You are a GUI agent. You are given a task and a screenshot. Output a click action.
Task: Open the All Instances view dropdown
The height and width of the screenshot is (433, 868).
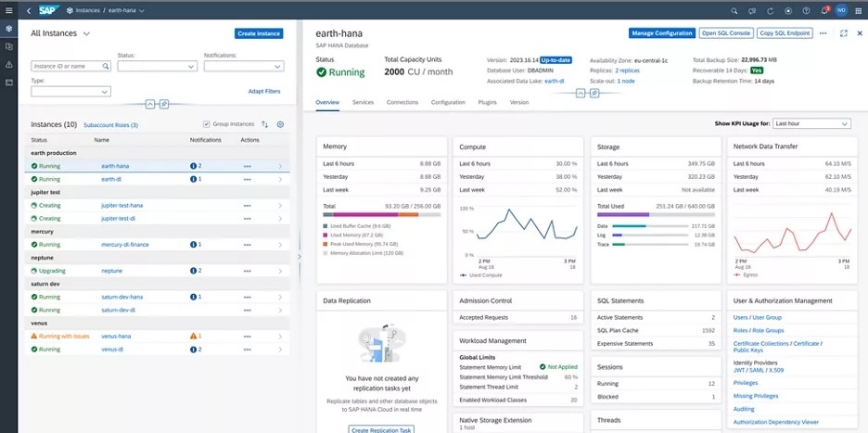click(x=86, y=33)
